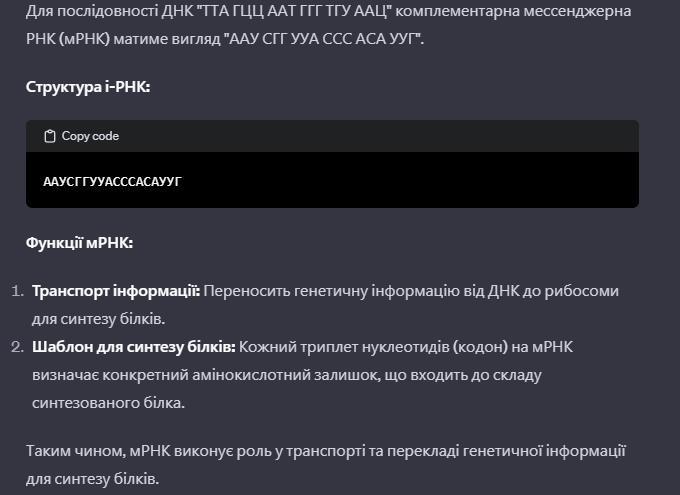The width and height of the screenshot is (680, 495).
Task: Click list number 1 marker
Action: coord(17,291)
